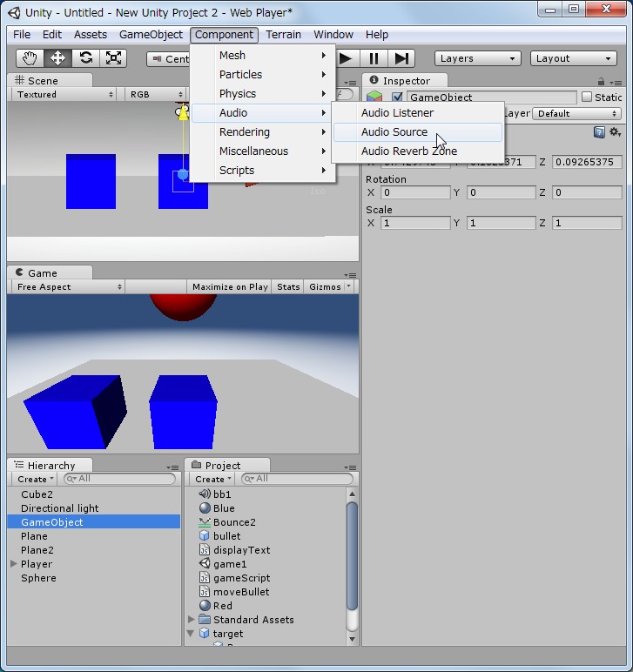Select the Rotate tool
The width and height of the screenshot is (633, 672).
[x=85, y=58]
